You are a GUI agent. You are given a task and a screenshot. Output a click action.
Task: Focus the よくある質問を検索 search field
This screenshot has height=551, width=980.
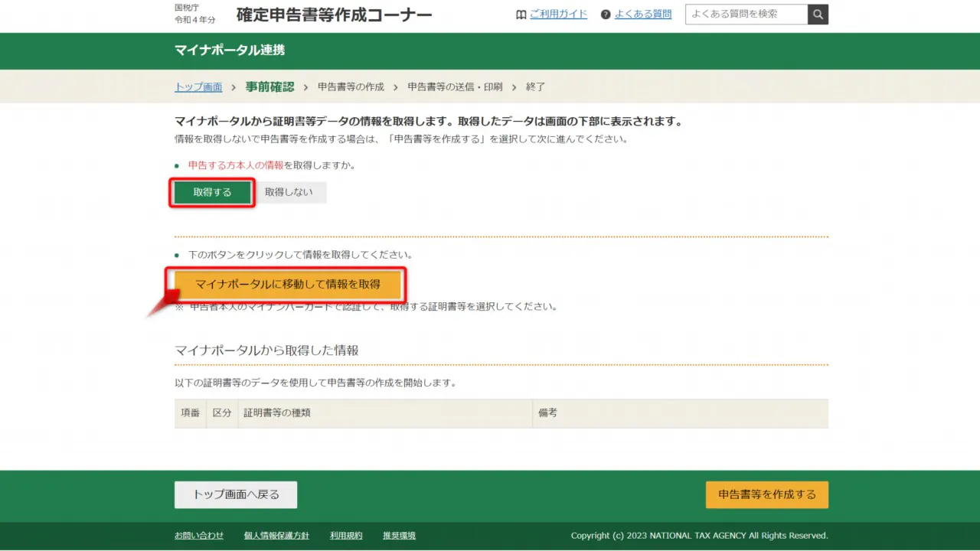[x=746, y=15]
